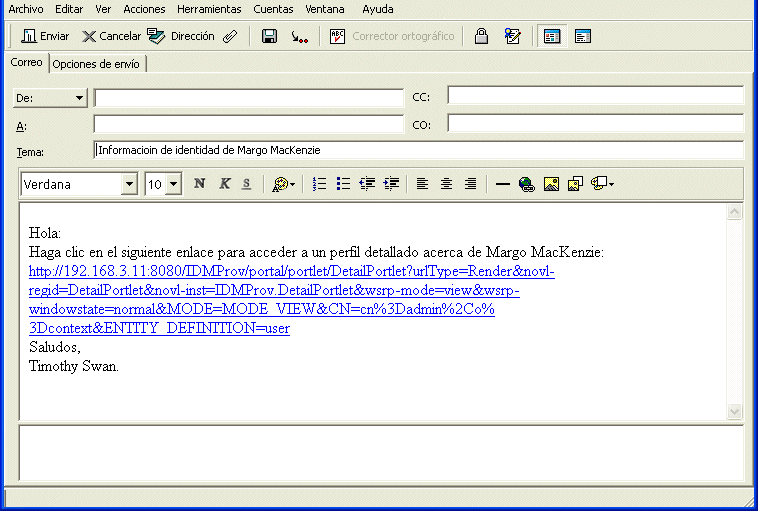Align text right
Image resolution: width=758 pixels, height=511 pixels.
[470, 184]
